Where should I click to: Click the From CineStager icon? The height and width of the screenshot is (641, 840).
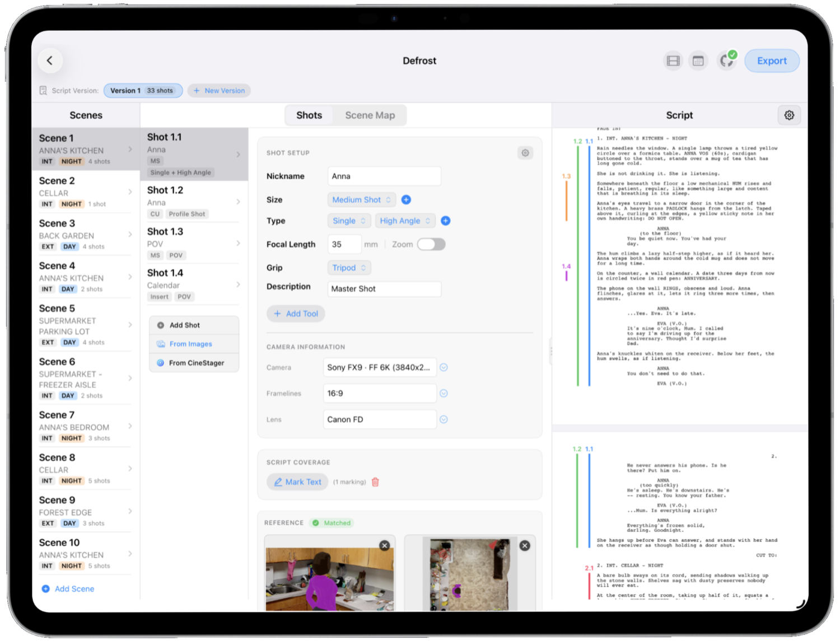pyautogui.click(x=160, y=363)
